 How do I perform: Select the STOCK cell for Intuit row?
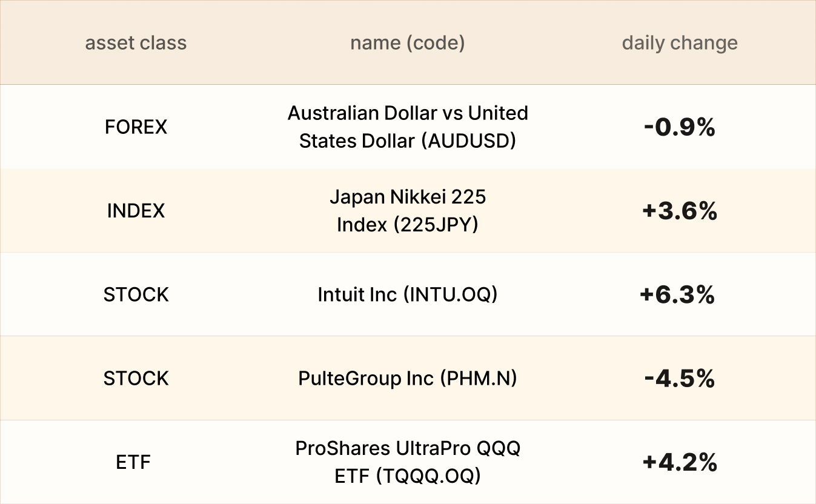(136, 294)
